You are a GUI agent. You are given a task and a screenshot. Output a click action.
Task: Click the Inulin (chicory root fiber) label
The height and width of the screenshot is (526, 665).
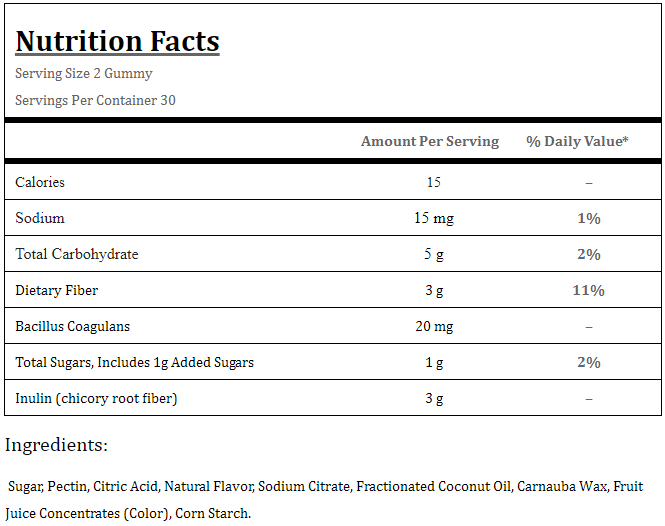point(96,399)
